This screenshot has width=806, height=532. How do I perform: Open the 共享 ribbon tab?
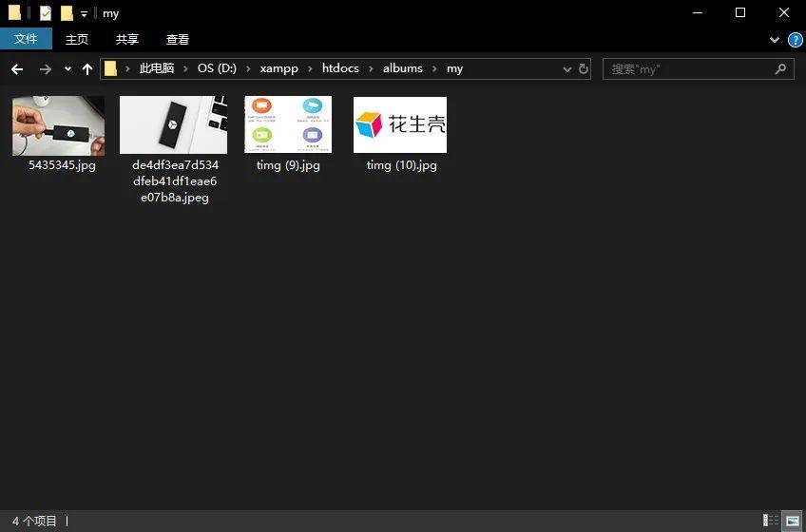127,39
